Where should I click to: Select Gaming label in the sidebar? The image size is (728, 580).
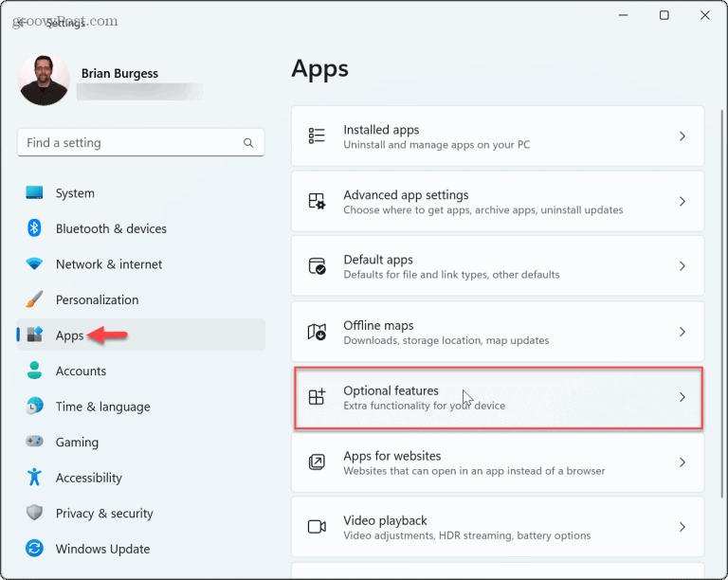[x=77, y=443]
